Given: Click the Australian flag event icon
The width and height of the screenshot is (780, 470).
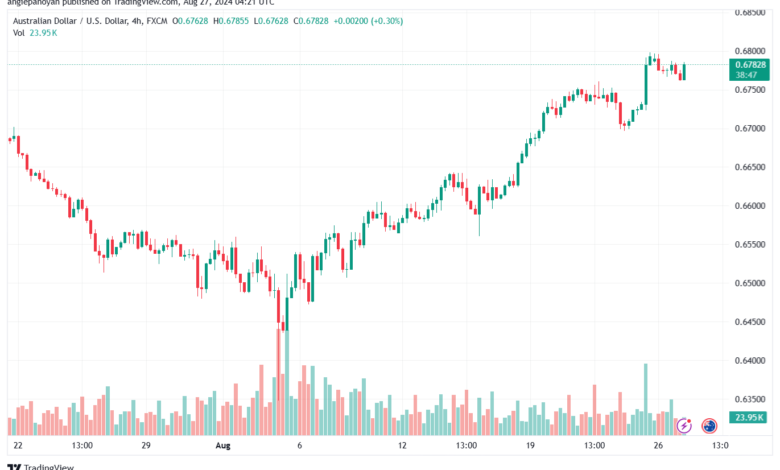Looking at the screenshot, I should [709, 426].
